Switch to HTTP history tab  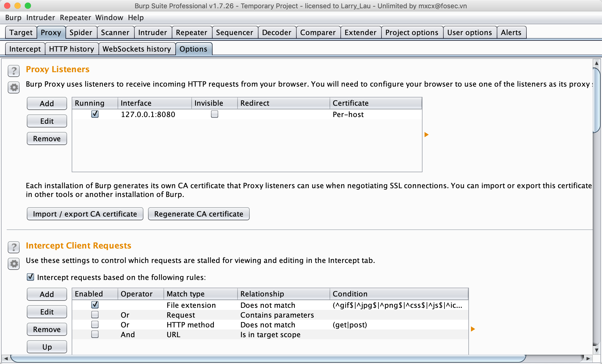71,49
